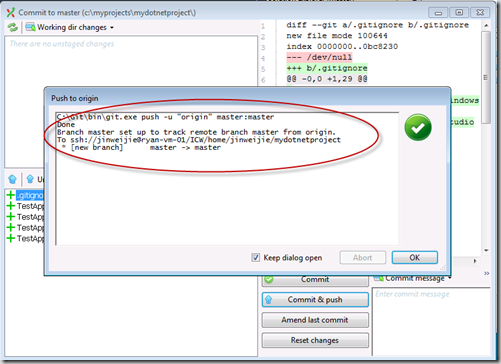This screenshot has width=501, height=364.
Task: Select the staged .gitignore file
Action: pos(30,195)
